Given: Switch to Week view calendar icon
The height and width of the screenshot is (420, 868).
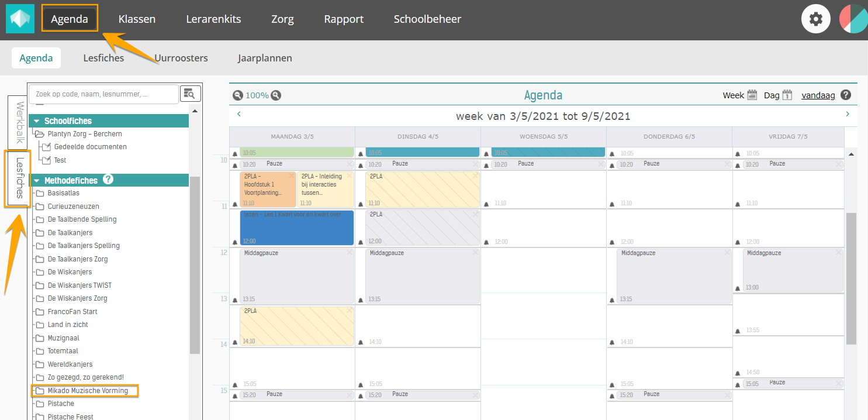Looking at the screenshot, I should point(752,95).
